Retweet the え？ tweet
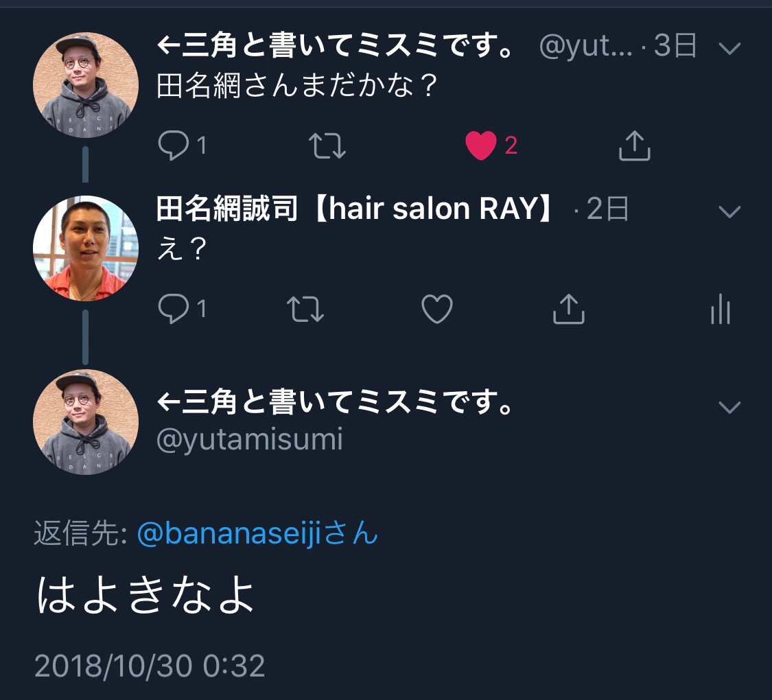This screenshot has height=700, width=772. click(305, 309)
